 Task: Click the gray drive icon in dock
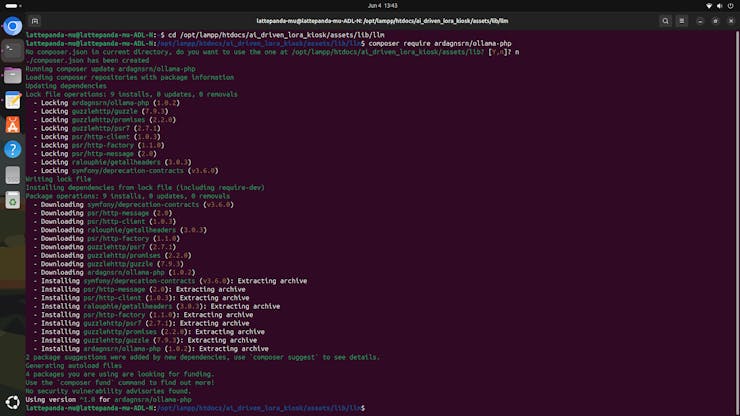tap(12, 174)
